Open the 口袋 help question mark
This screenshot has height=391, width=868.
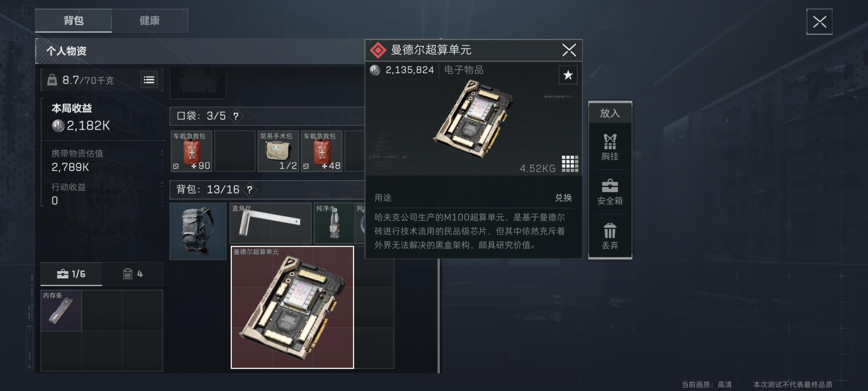click(236, 116)
